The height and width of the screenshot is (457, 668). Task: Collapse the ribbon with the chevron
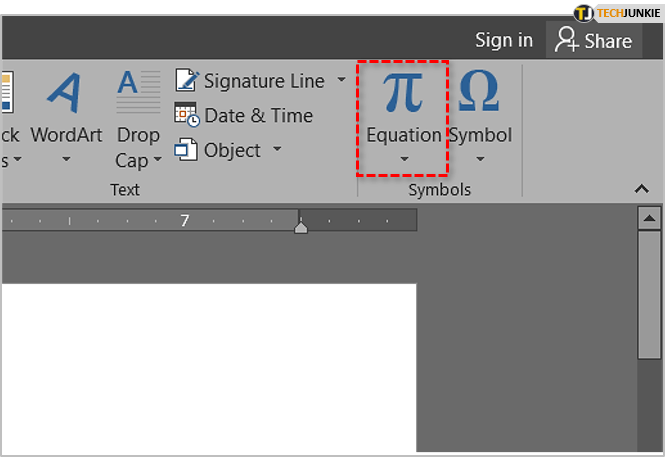pos(643,188)
